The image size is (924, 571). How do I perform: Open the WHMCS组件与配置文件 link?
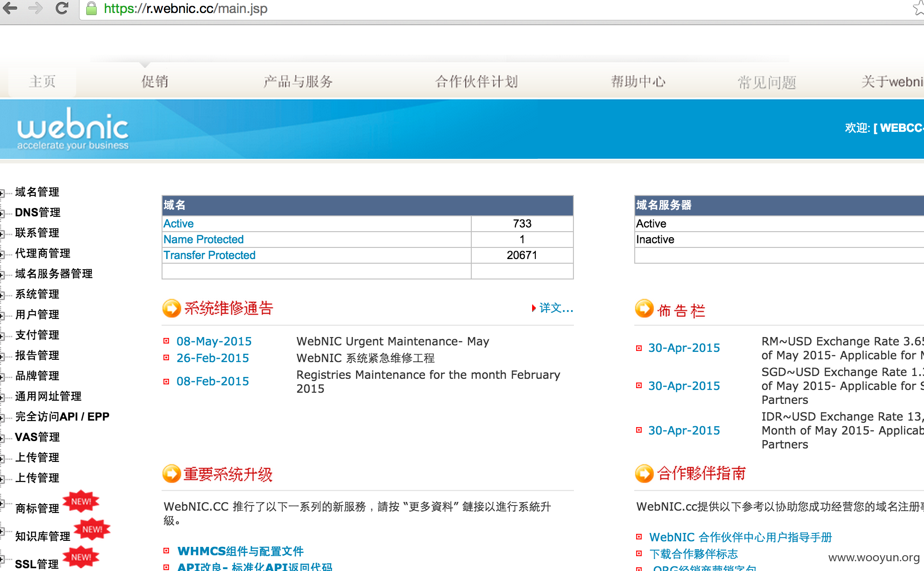click(241, 551)
